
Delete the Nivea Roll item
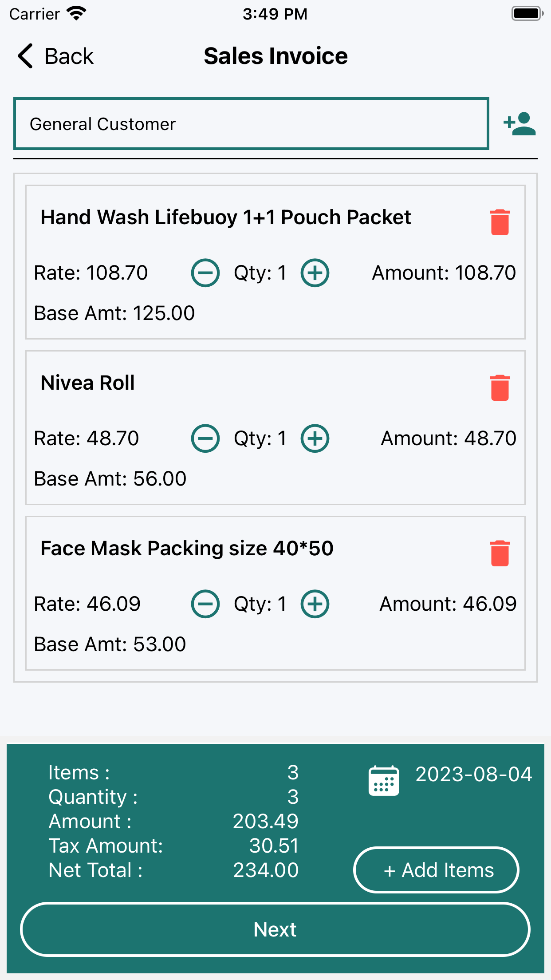pyautogui.click(x=500, y=387)
